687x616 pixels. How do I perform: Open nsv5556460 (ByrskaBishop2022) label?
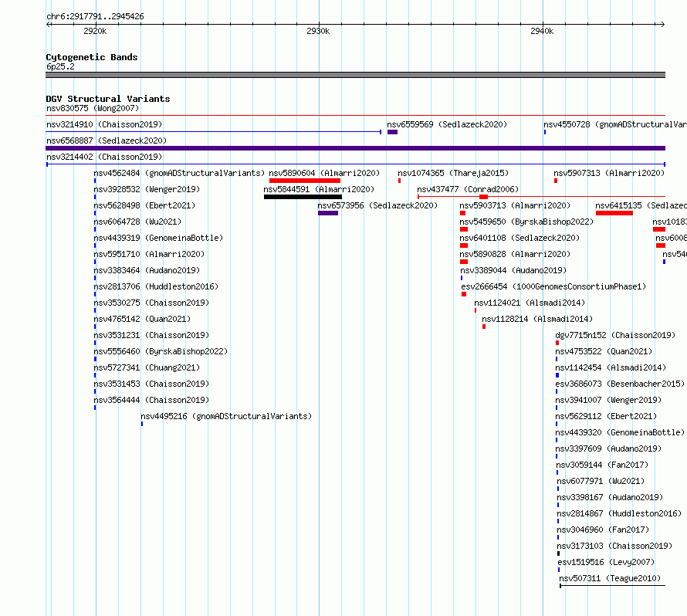[161, 351]
